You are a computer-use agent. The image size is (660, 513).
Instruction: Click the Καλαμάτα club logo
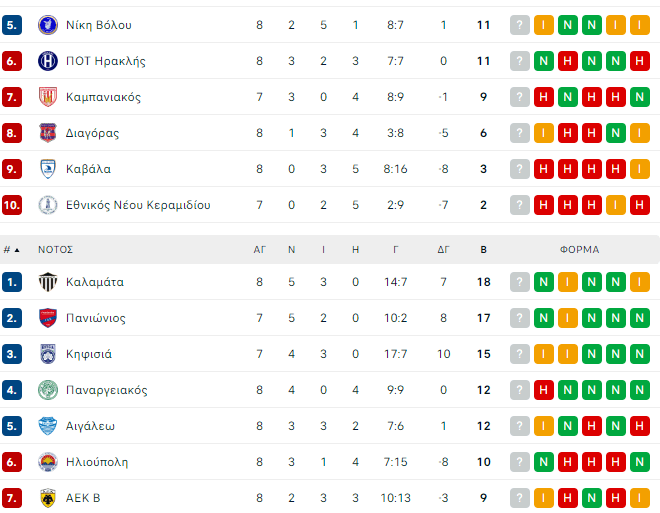coord(48,282)
